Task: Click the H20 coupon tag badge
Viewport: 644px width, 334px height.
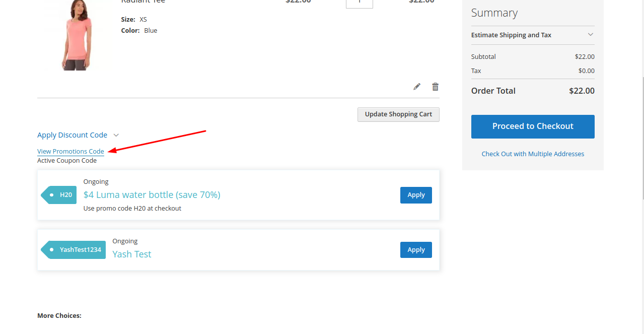Action: coord(59,195)
